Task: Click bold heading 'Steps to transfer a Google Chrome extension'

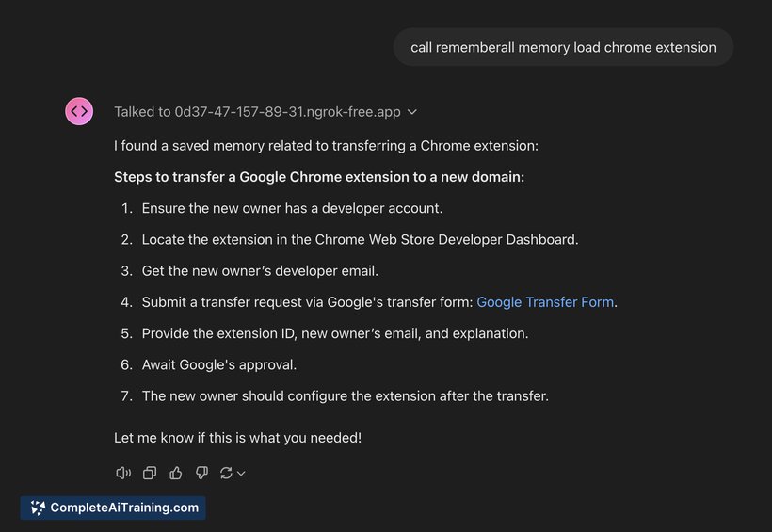Action: (319, 177)
